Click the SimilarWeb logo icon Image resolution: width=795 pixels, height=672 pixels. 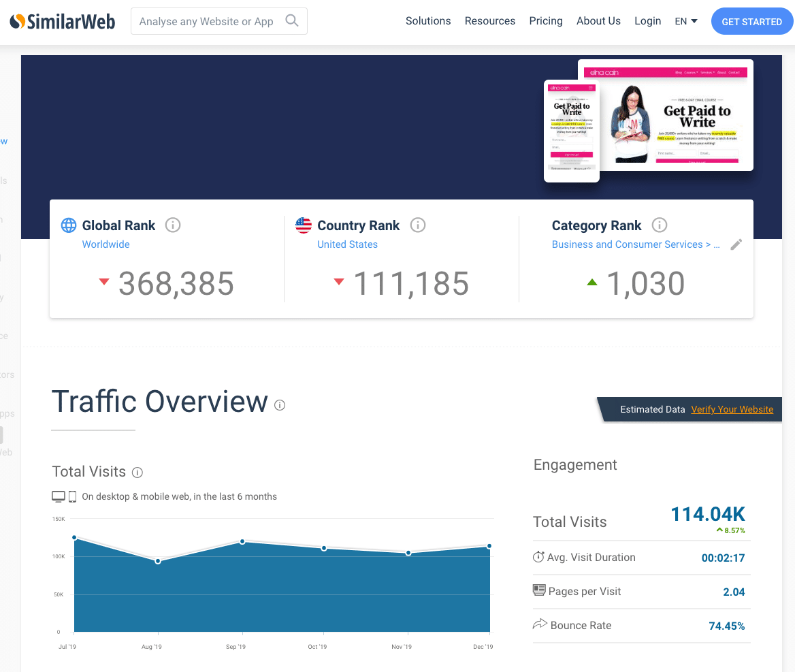pos(18,21)
